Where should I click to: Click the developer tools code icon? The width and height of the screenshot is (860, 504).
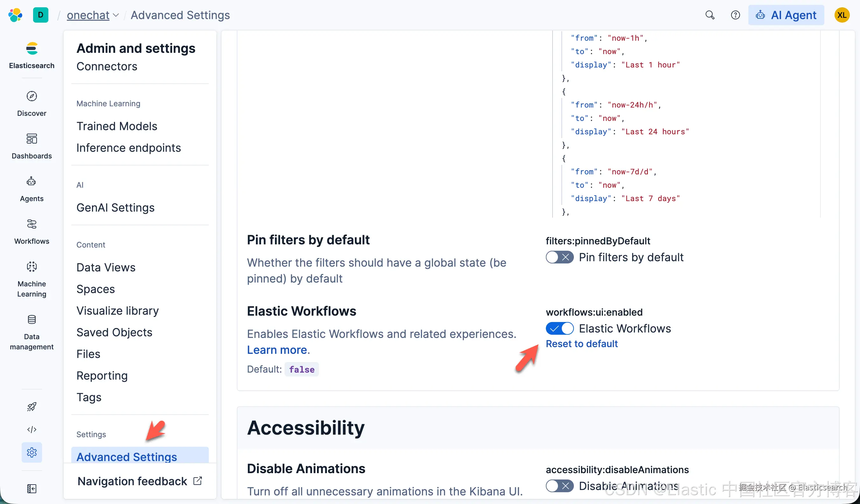[x=32, y=429]
